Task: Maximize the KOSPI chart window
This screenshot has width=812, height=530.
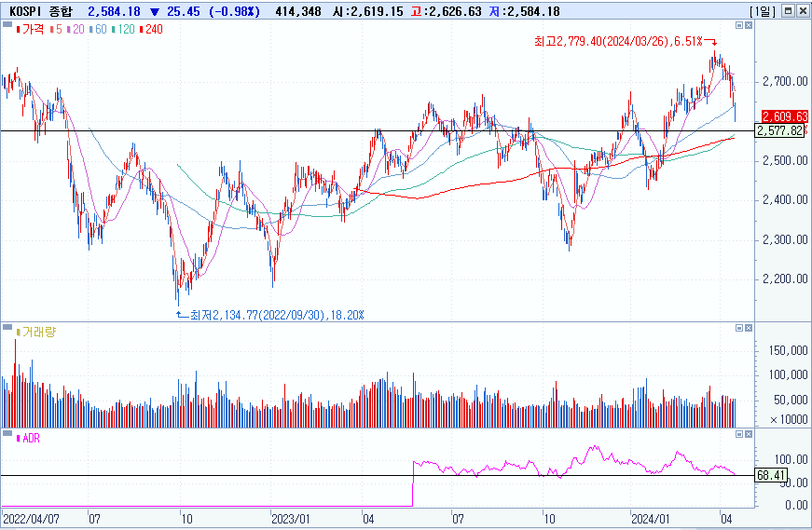Action: 788,11
